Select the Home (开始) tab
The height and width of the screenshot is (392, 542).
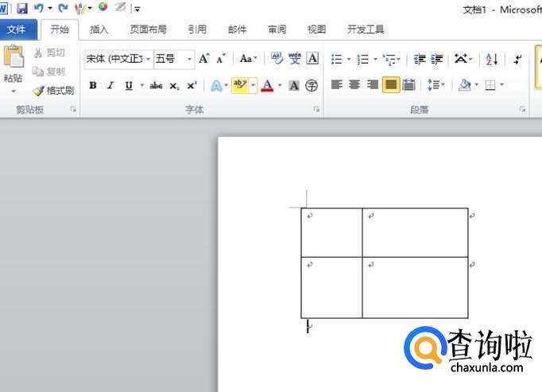(x=60, y=29)
